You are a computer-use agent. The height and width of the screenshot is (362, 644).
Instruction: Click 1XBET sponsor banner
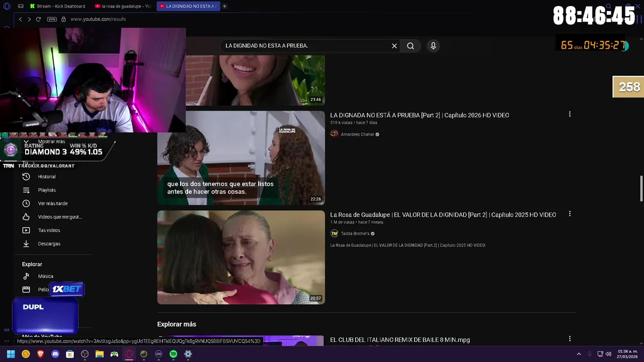[66, 289]
